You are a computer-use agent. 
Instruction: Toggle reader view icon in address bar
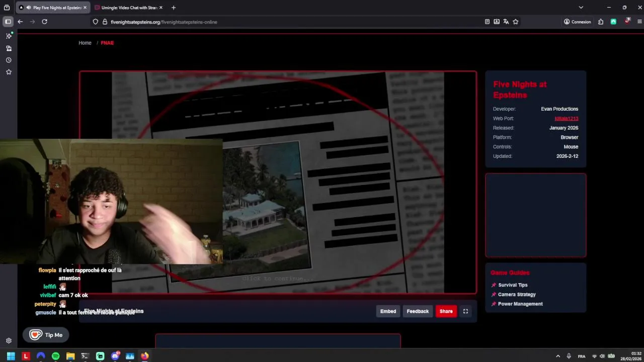pyautogui.click(x=487, y=22)
